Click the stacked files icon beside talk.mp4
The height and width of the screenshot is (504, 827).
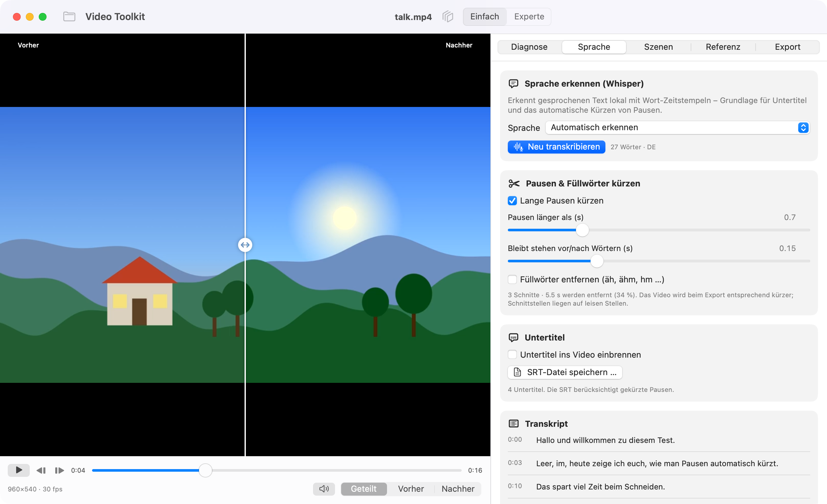point(448,16)
